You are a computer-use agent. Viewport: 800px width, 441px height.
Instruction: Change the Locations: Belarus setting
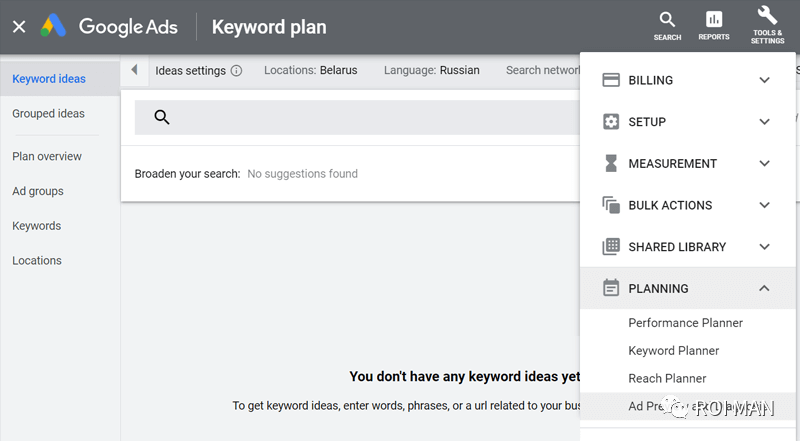311,70
